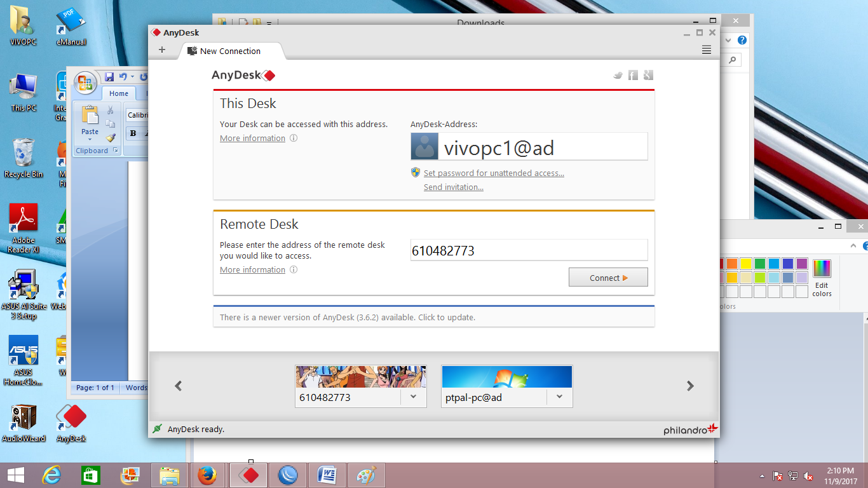This screenshot has width=868, height=488.
Task: Pick the purple color swatch in Paint
Action: [801, 263]
